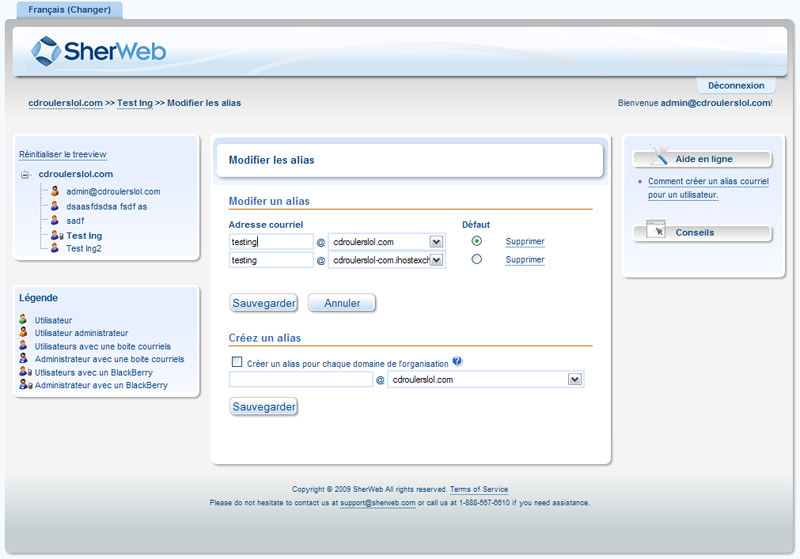Open the first alias domain dropdown
This screenshot has height=559, width=800.
tap(436, 242)
